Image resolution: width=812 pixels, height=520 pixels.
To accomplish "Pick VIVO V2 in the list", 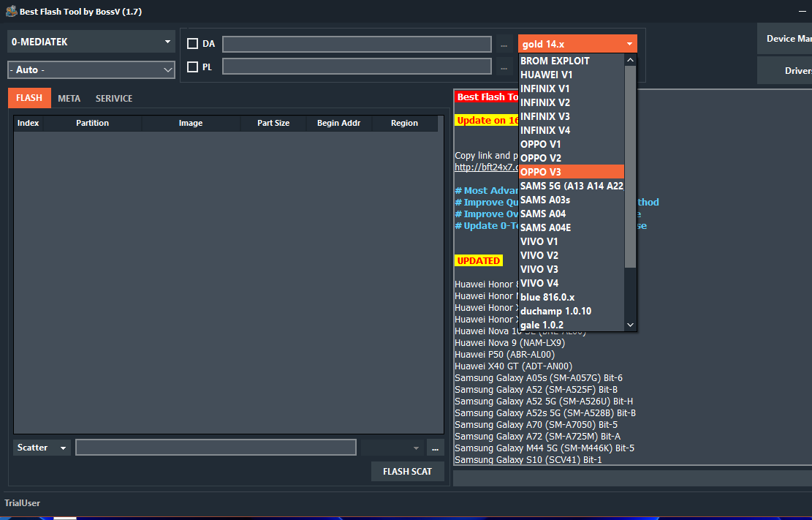I will (572, 255).
